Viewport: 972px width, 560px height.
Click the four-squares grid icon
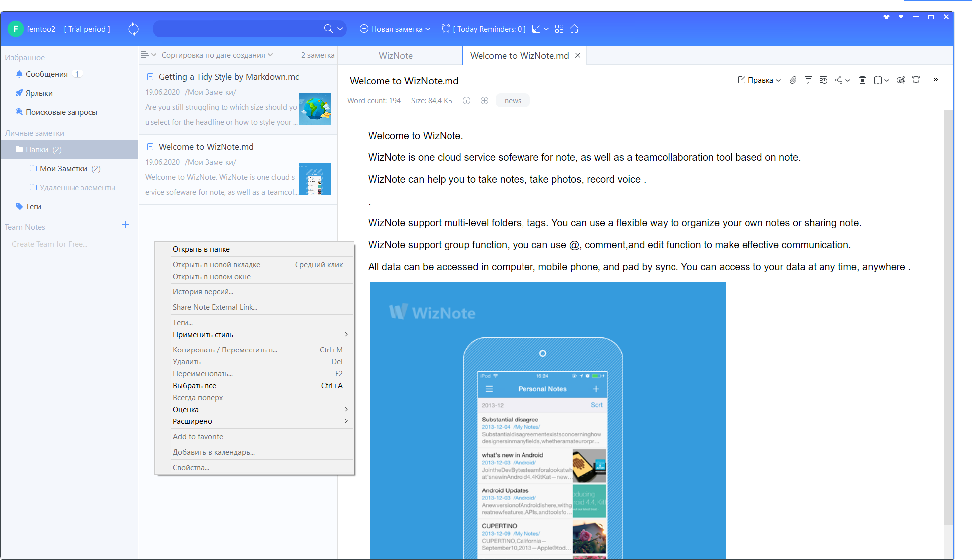tap(559, 29)
